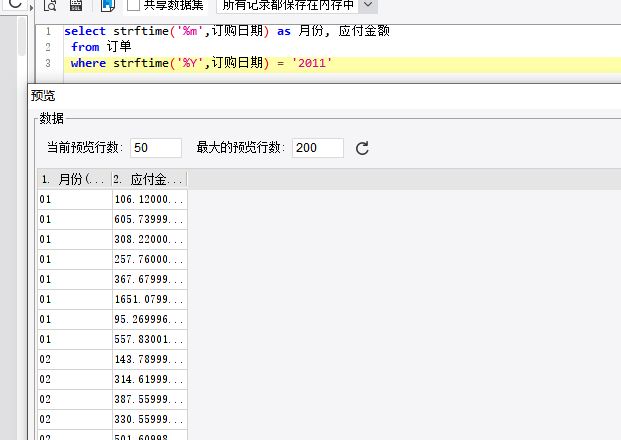Select cell 330.55999 in amount column
Image resolution: width=621 pixels, height=440 pixels.
click(150, 419)
